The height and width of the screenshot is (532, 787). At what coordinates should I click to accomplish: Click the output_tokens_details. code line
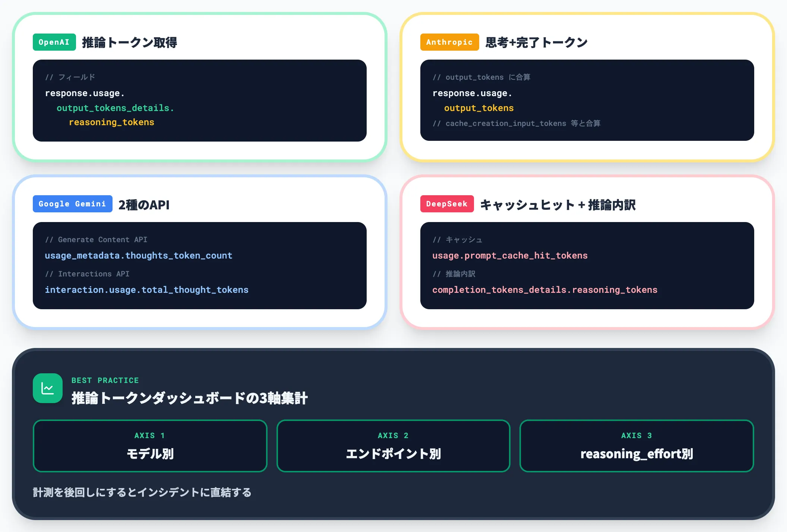click(x=115, y=108)
